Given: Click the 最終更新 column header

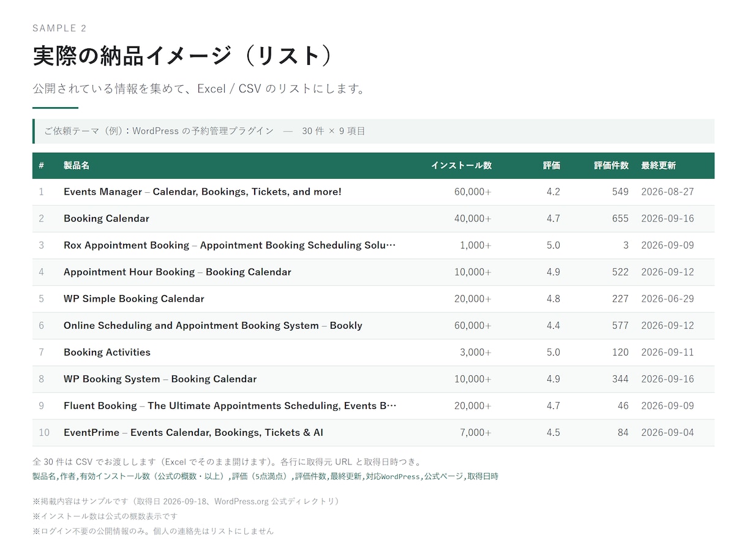Looking at the screenshot, I should pyautogui.click(x=658, y=166).
